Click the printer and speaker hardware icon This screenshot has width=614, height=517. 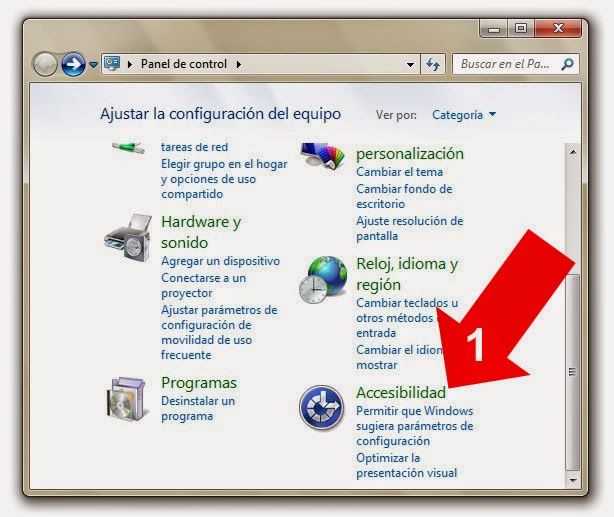[x=128, y=238]
